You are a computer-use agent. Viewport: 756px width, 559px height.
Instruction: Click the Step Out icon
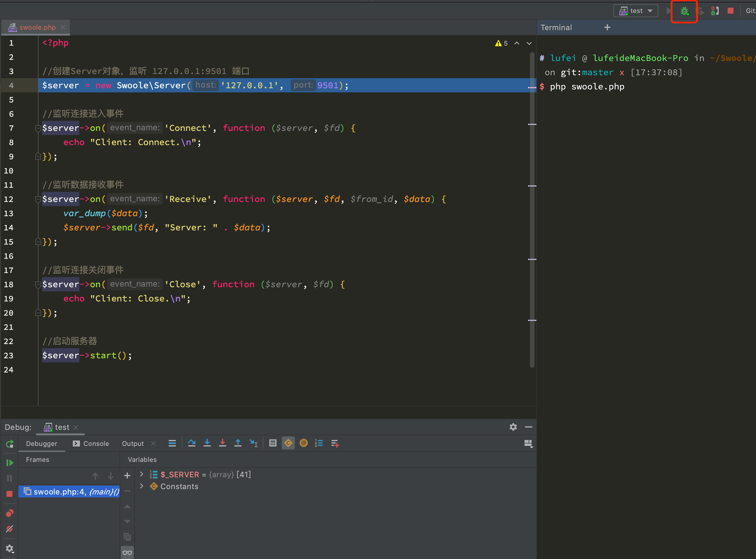coord(238,443)
